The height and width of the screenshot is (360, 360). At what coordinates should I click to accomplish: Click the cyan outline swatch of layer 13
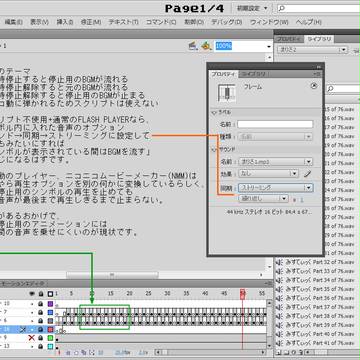point(50,347)
